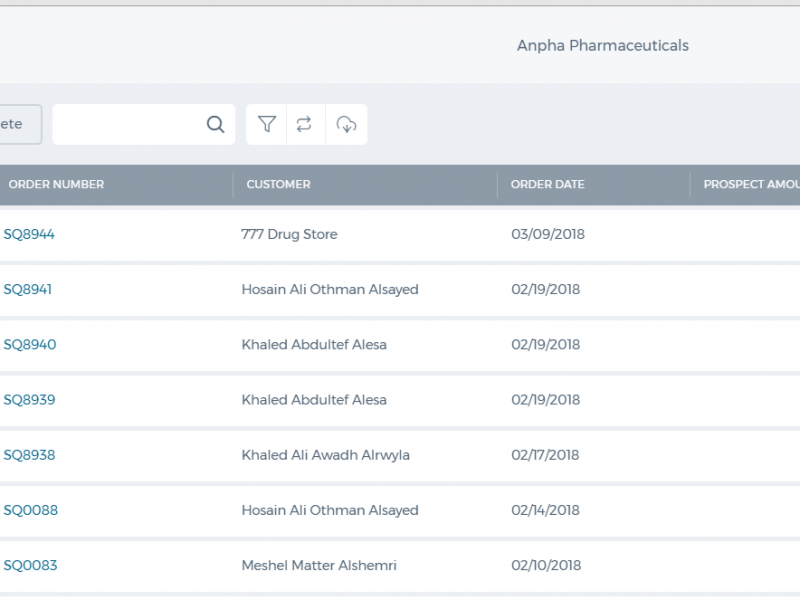Screen dimensions: 800x600
Task: Click the partially visible Delete button
Action: (x=19, y=124)
